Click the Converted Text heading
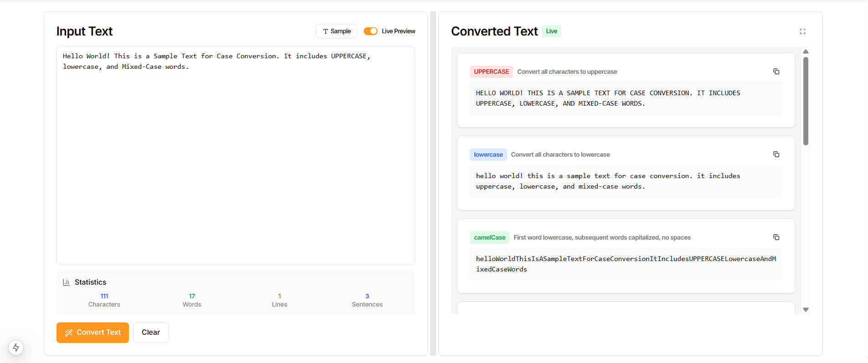This screenshot has height=363, width=868. coord(494,31)
